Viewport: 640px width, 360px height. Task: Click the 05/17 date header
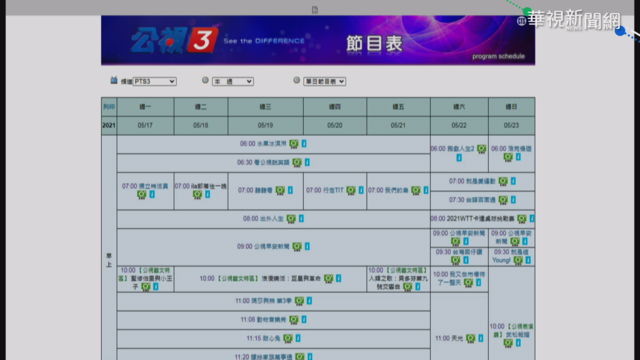coord(145,125)
